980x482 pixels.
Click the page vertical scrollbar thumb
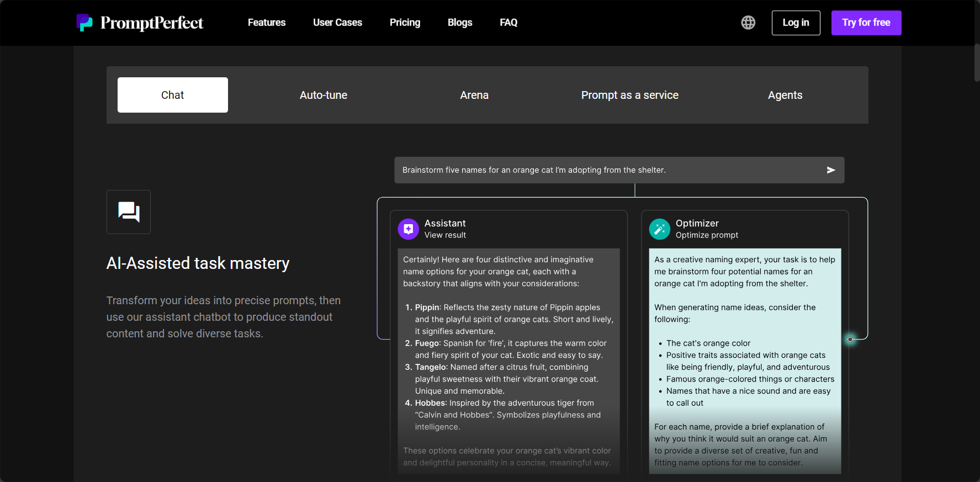pyautogui.click(x=977, y=62)
